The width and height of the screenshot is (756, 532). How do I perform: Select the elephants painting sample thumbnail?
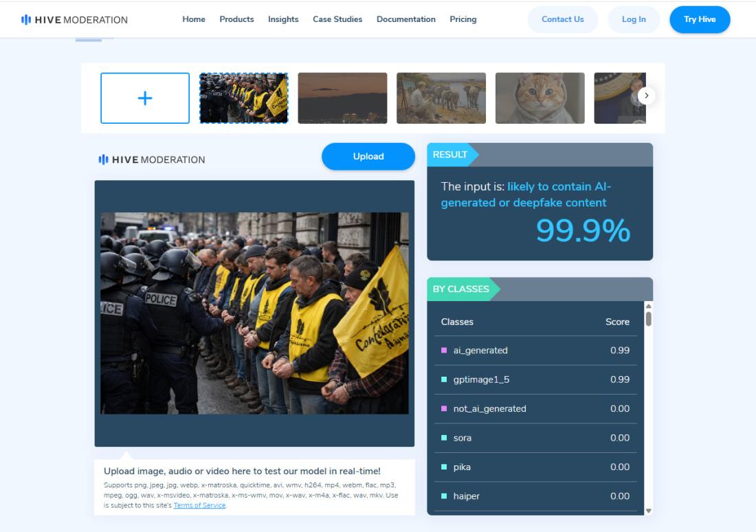[441, 98]
